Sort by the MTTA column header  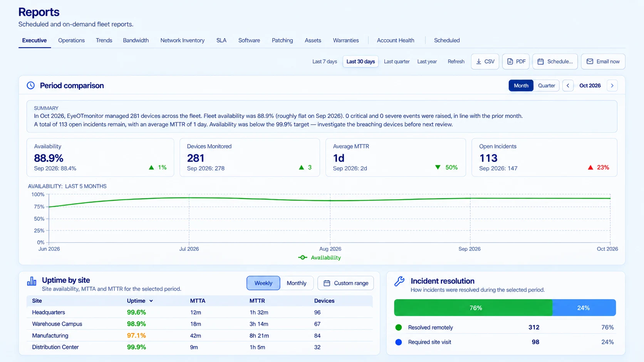tap(198, 301)
